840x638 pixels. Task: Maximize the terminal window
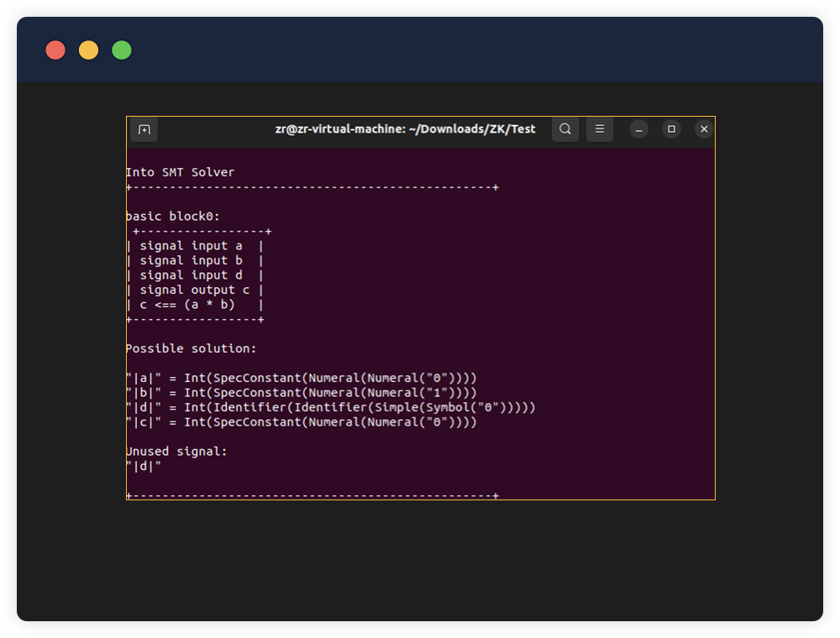[671, 129]
